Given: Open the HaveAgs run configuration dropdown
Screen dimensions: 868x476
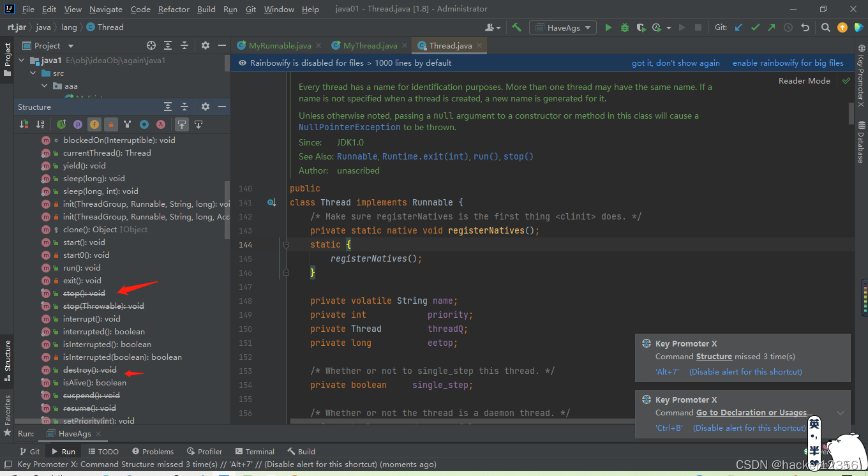Looking at the screenshot, I should (564, 27).
